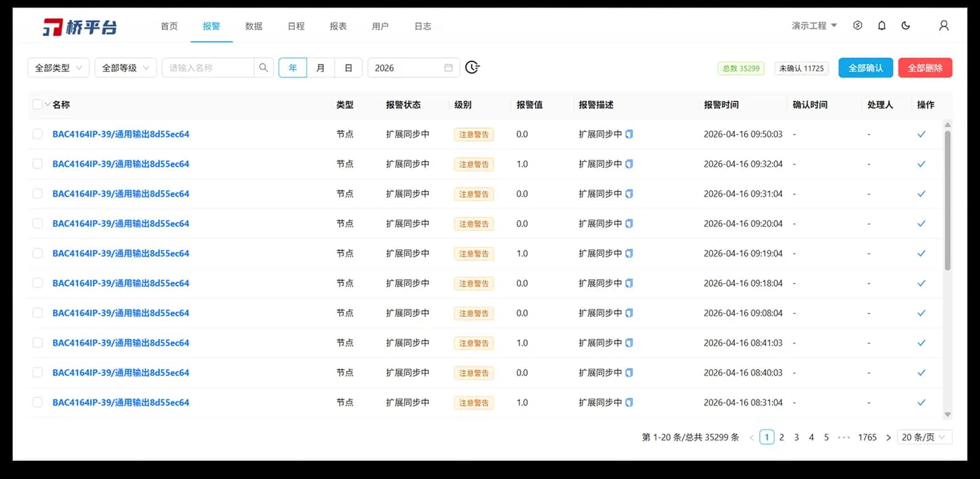Click the bridge platform logo
980x479 pixels.
[x=79, y=26]
